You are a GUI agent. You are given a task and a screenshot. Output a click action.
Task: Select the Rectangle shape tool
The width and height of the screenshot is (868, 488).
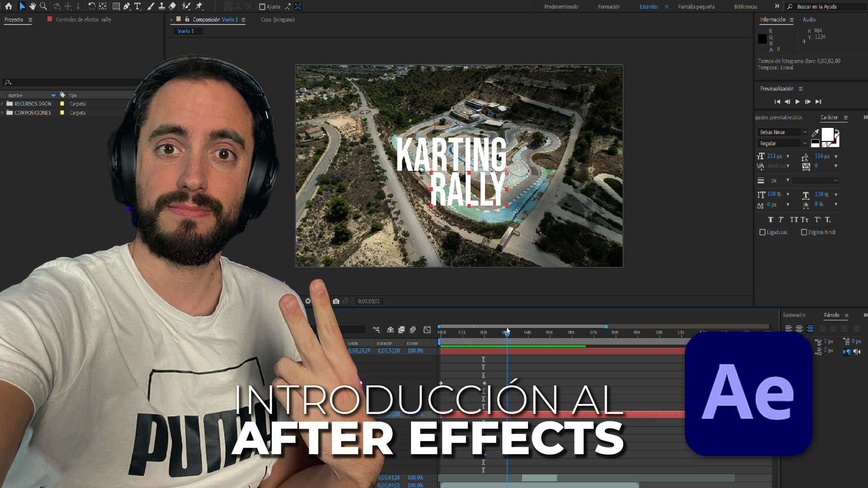(x=116, y=6)
